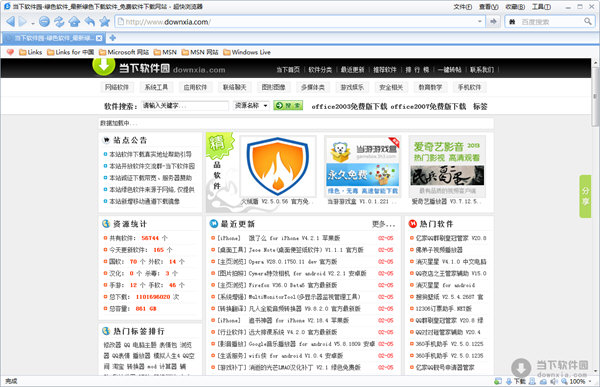Open the browser Home icon
600x387 pixels.
(74, 22)
